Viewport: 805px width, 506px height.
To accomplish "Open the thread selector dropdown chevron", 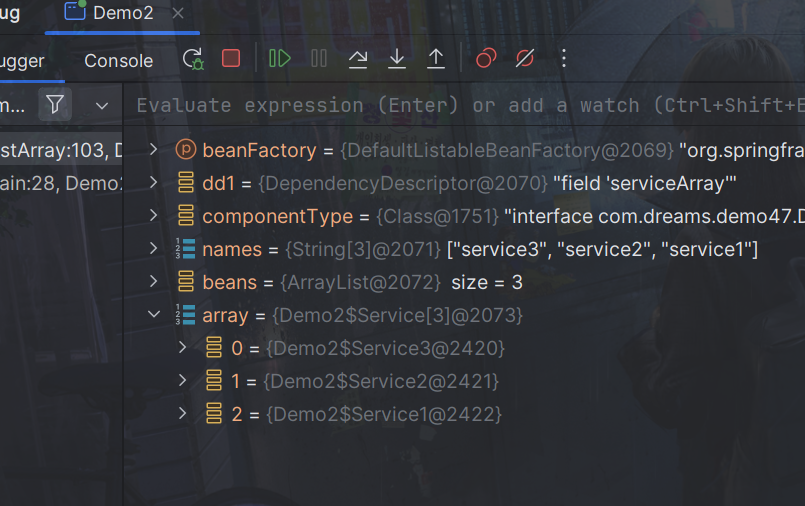I will [102, 105].
